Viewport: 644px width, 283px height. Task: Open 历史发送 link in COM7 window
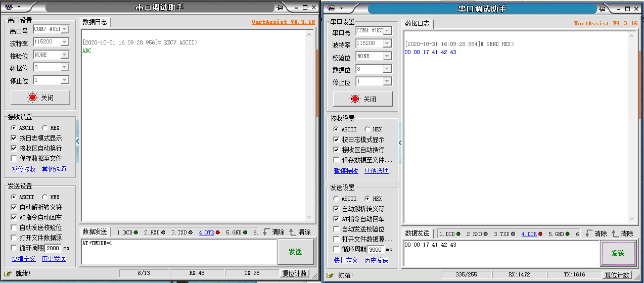tap(54, 259)
